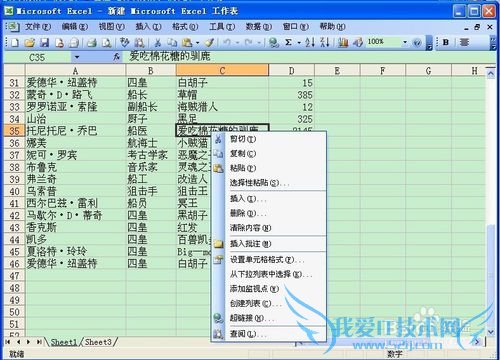Open the Redo history dropdown arrow

coord(259,43)
